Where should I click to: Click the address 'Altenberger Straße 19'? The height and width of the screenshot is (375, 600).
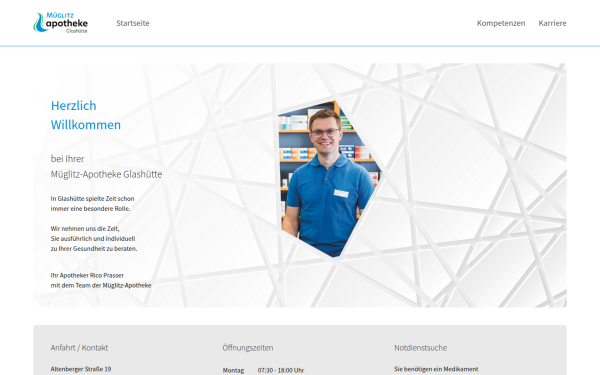pos(81,369)
